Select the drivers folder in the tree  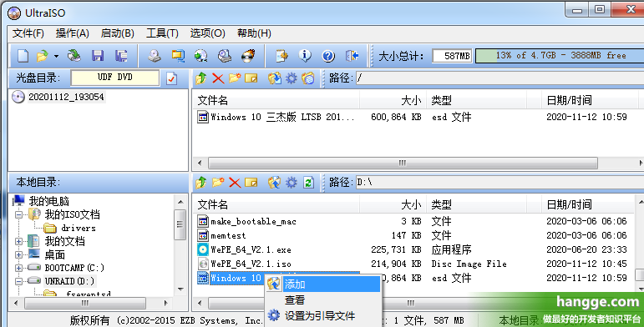click(78, 228)
